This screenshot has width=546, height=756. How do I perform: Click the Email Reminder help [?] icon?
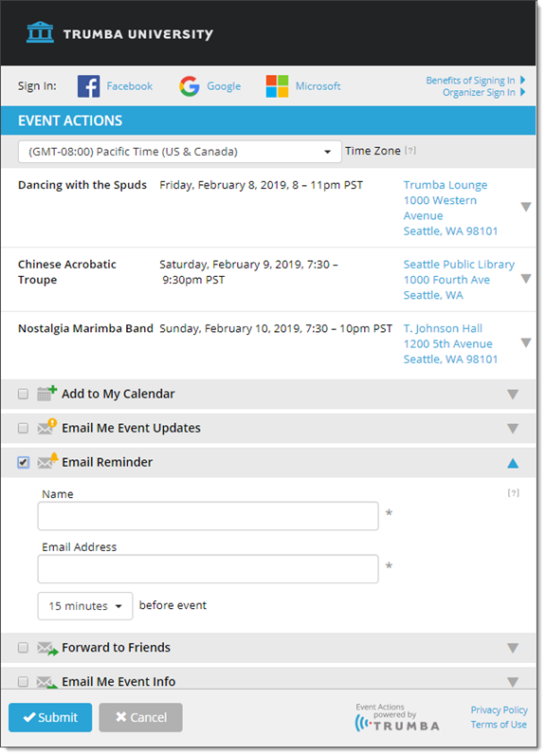pyautogui.click(x=513, y=492)
